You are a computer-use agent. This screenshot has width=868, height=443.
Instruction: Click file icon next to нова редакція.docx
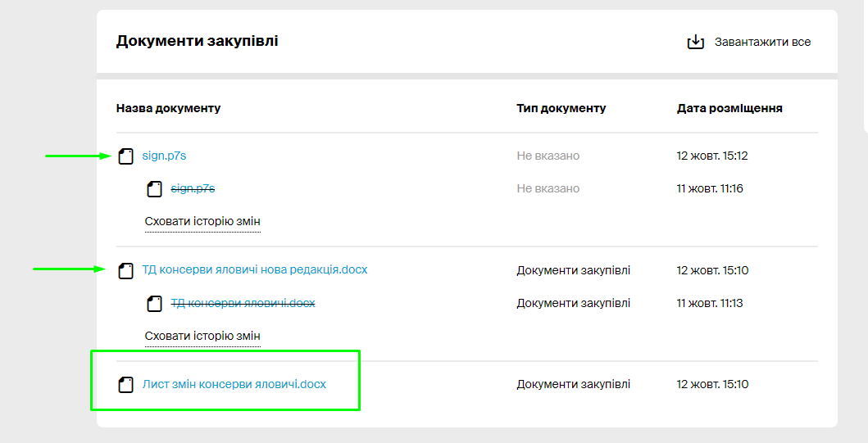(x=125, y=270)
